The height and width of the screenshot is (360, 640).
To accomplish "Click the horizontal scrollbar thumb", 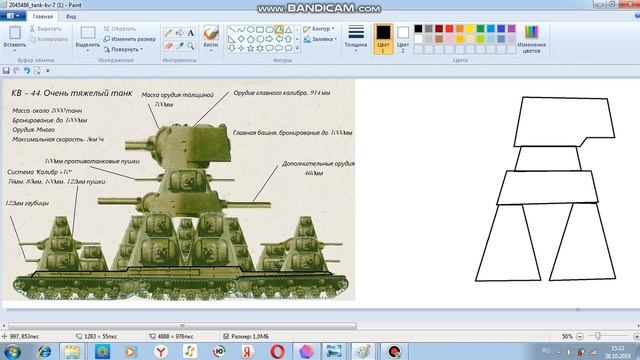I will [x=182, y=326].
